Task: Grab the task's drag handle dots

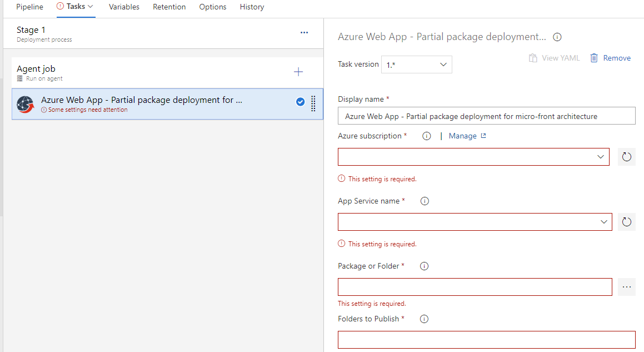Action: coord(313,103)
